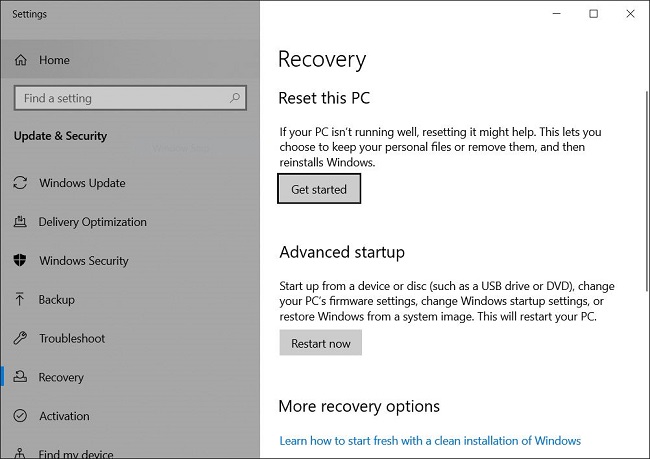
Task: Minimize the Settings window
Action: pos(556,14)
